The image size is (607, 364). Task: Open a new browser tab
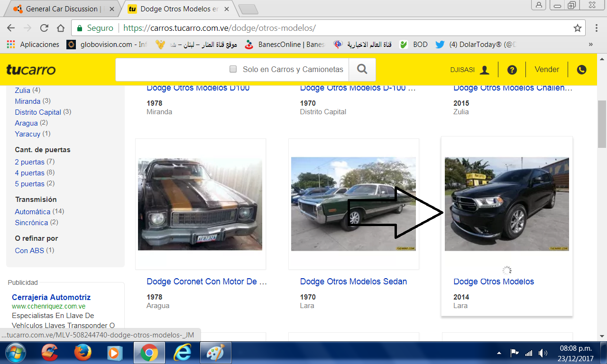click(x=248, y=9)
